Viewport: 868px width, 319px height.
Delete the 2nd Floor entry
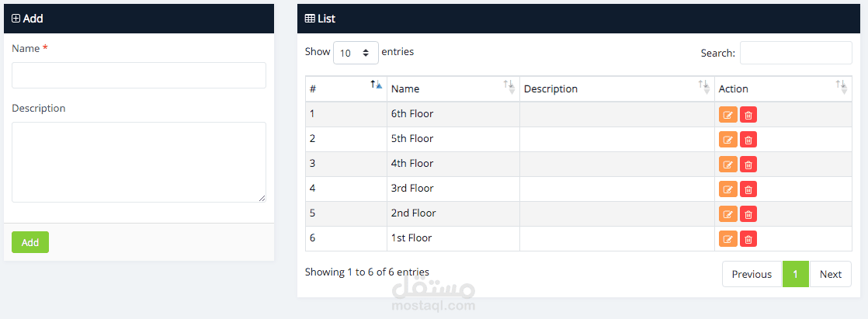tap(748, 214)
